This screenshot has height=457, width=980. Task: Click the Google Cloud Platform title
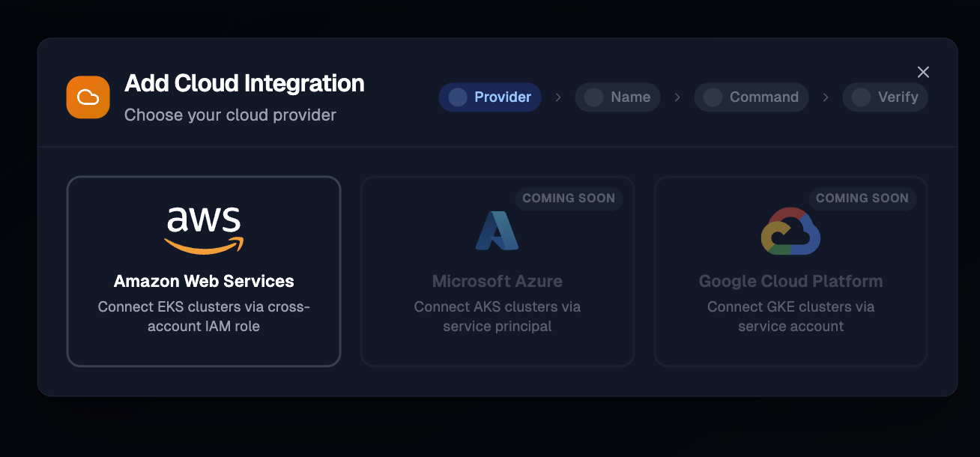[x=790, y=282]
